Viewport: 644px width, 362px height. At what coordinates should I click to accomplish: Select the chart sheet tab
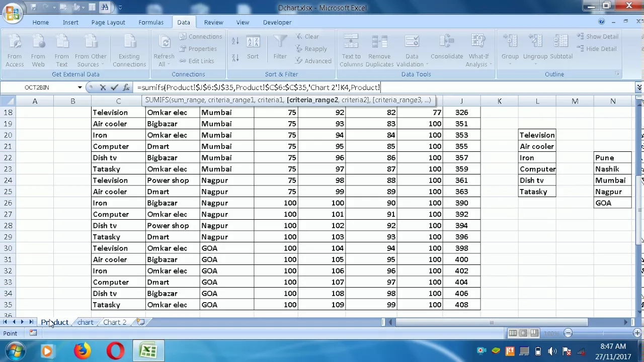[x=86, y=322]
